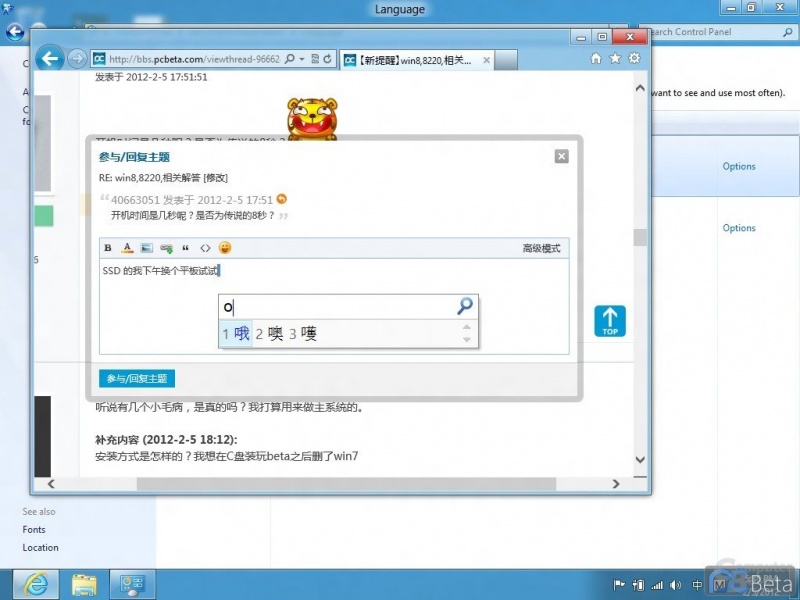Open first Options link in Language window

[x=739, y=166]
